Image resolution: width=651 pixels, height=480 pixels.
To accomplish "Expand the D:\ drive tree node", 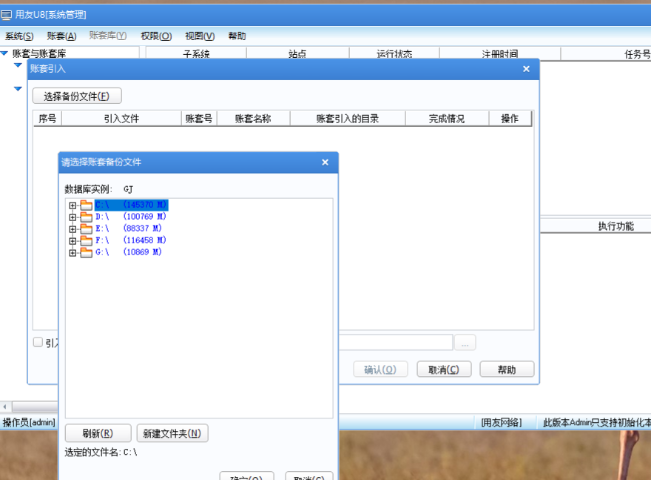I will pyautogui.click(x=72, y=217).
